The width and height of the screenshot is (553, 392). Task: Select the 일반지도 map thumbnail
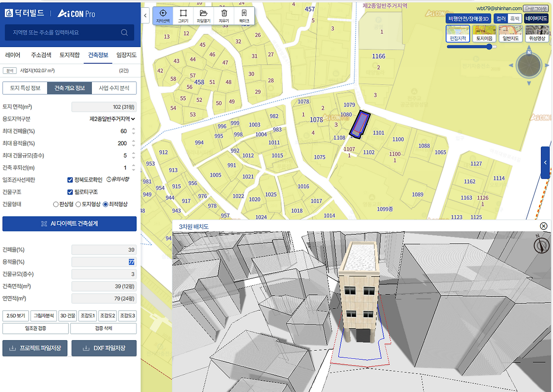pyautogui.click(x=510, y=34)
